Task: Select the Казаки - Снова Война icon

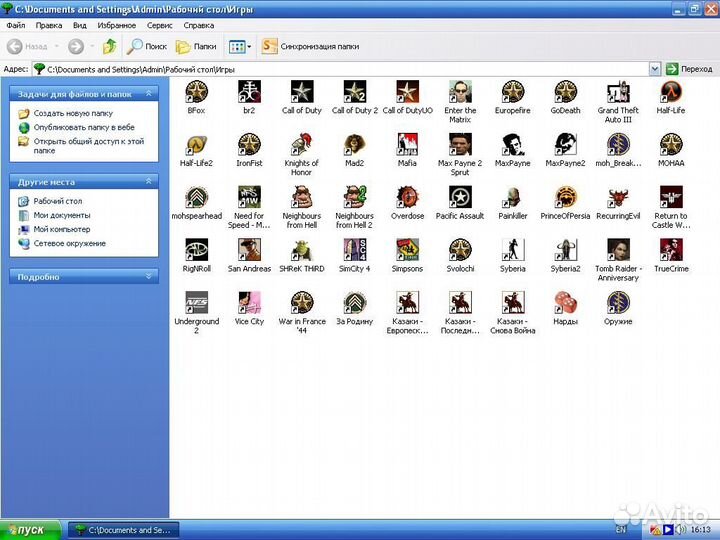Action: tap(512, 303)
